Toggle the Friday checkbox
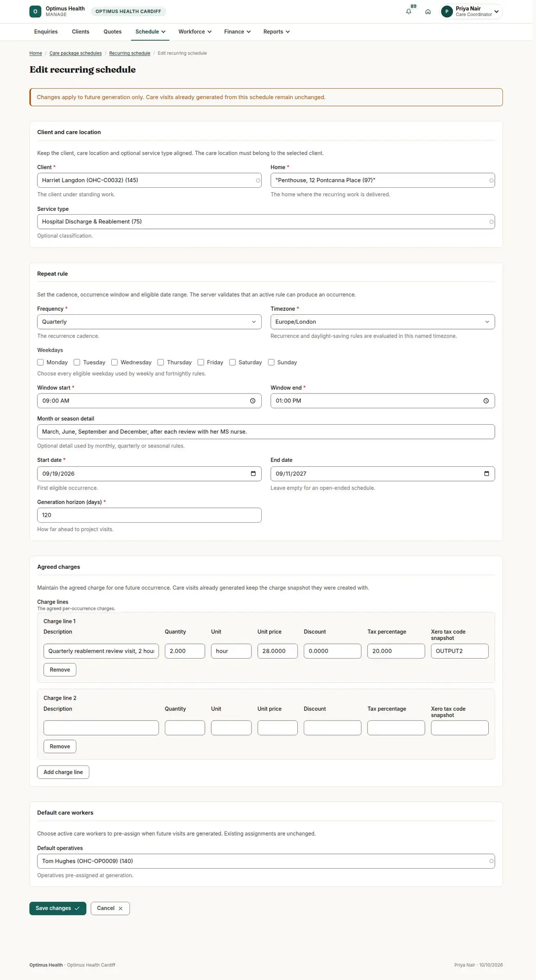The height and width of the screenshot is (980, 536). 201,362
